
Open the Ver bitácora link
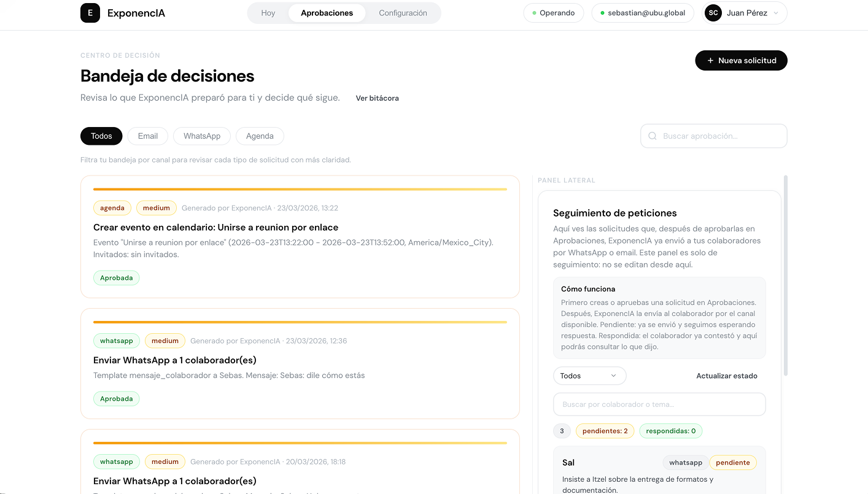pyautogui.click(x=377, y=98)
